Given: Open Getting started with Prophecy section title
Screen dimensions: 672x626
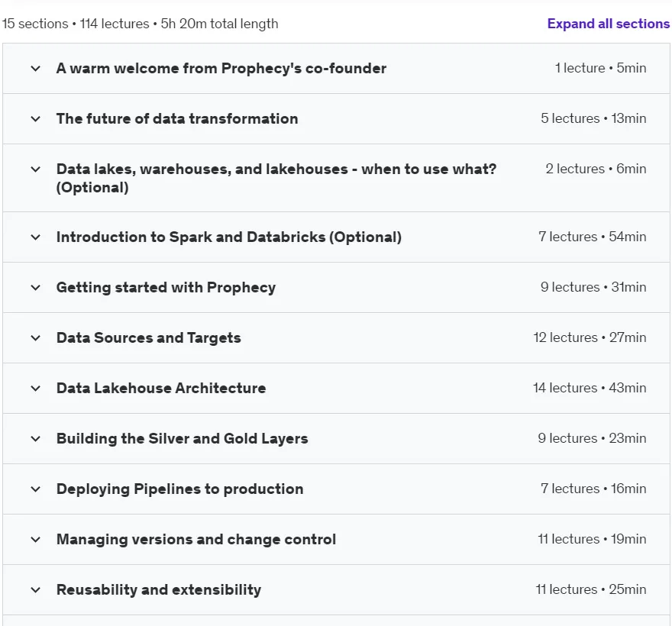Looking at the screenshot, I should tap(166, 288).
